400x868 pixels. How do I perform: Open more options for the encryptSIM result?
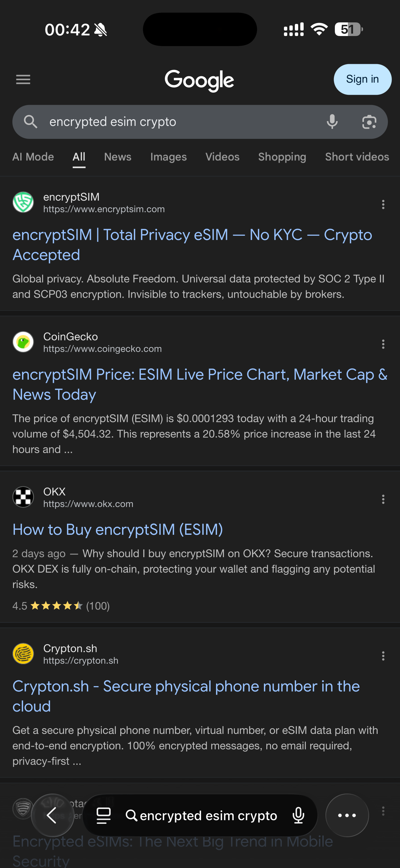[x=383, y=204]
